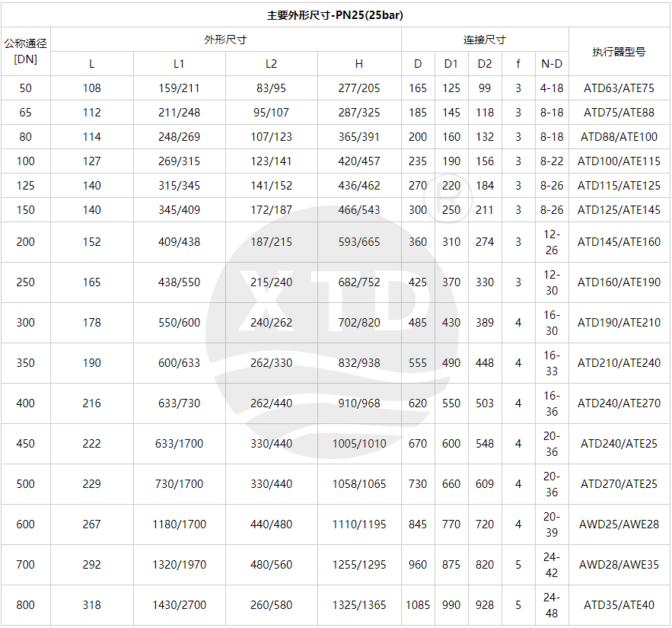Click the 外形尺寸 group header

[x=225, y=40]
